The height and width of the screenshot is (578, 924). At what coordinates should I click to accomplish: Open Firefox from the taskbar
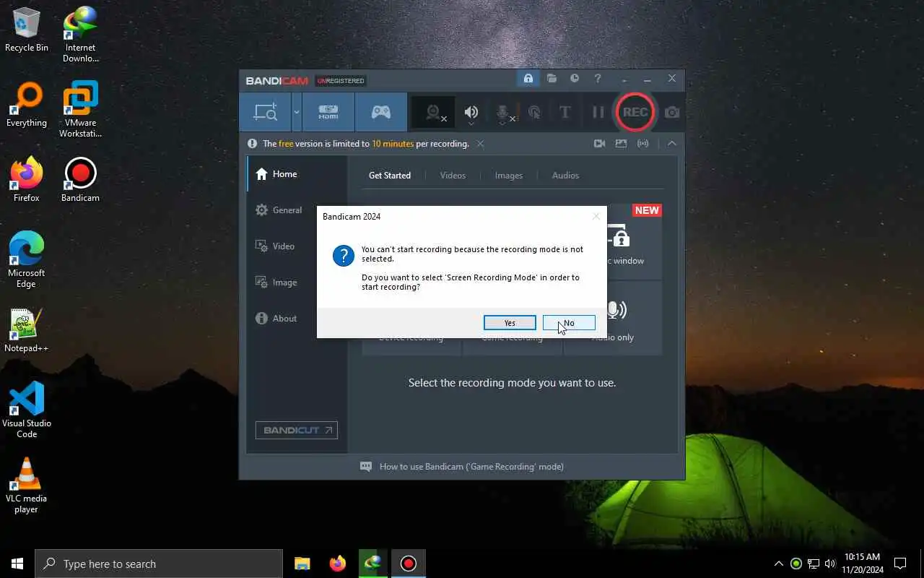point(337,564)
